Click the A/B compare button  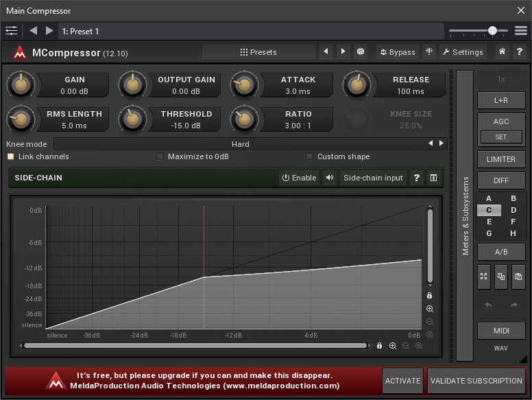click(x=501, y=252)
